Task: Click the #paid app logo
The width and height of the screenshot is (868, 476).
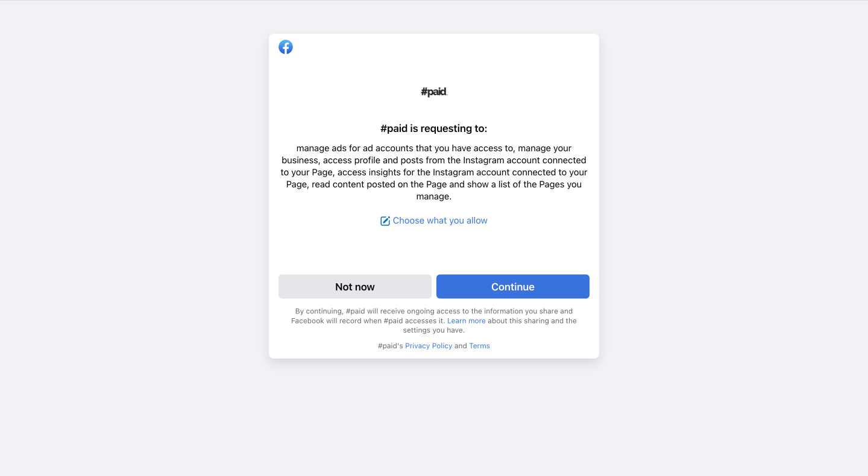Action: pos(434,92)
